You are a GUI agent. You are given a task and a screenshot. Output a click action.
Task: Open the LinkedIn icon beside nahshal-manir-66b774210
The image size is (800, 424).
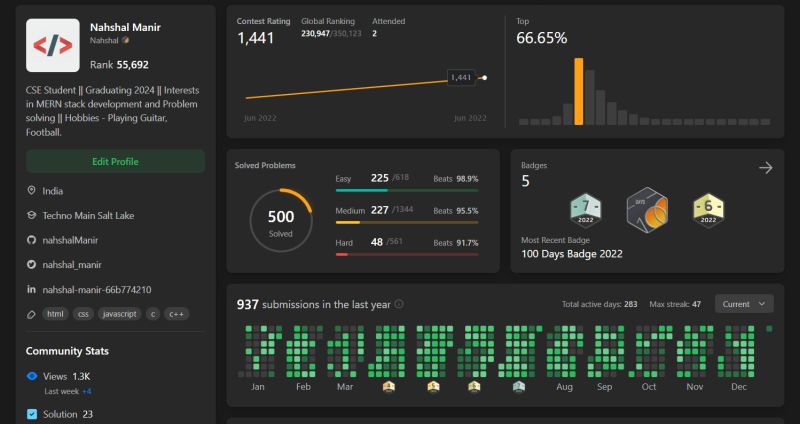click(x=32, y=289)
